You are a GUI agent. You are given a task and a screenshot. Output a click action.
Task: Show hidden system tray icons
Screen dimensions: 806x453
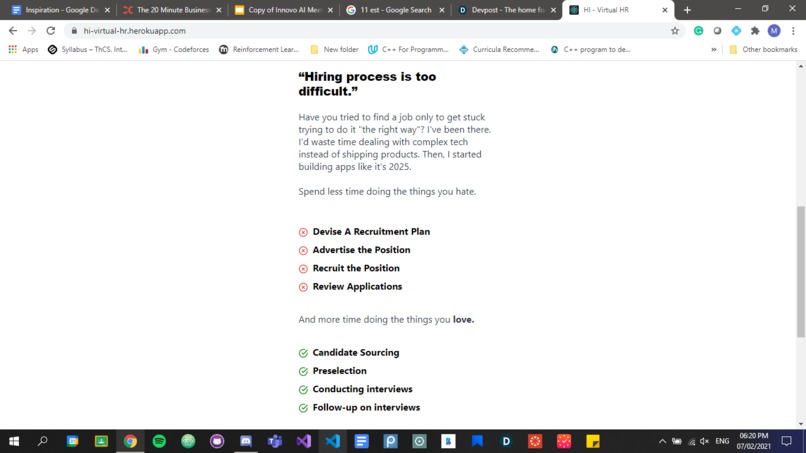pyautogui.click(x=662, y=441)
